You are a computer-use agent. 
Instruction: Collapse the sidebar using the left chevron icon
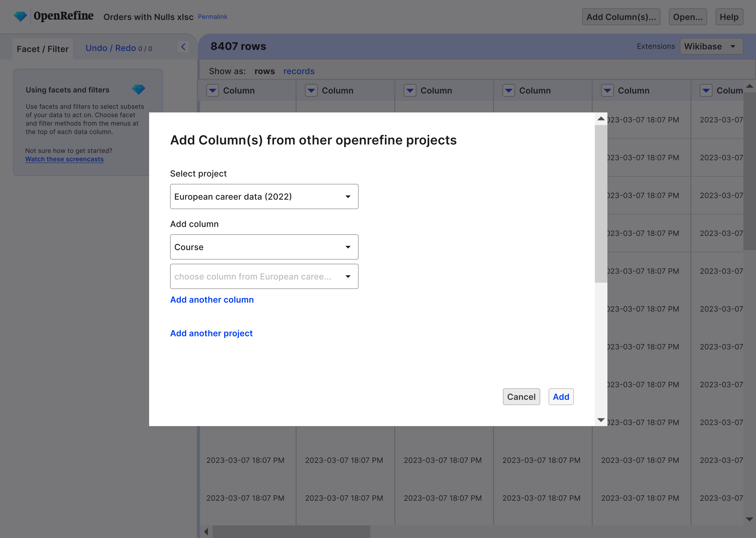[x=183, y=47]
